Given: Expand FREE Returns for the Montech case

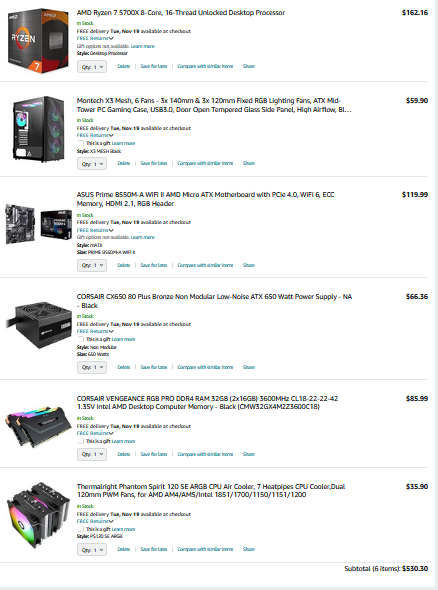Looking at the screenshot, I should [95, 135].
